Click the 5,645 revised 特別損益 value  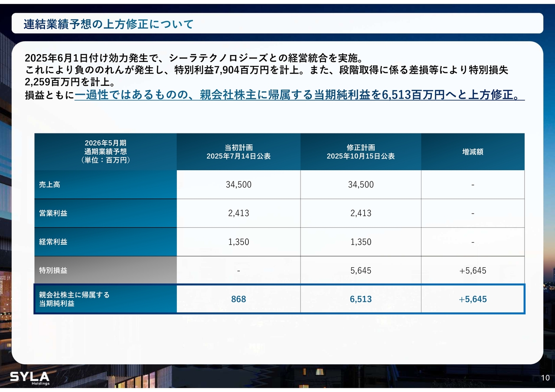point(361,271)
